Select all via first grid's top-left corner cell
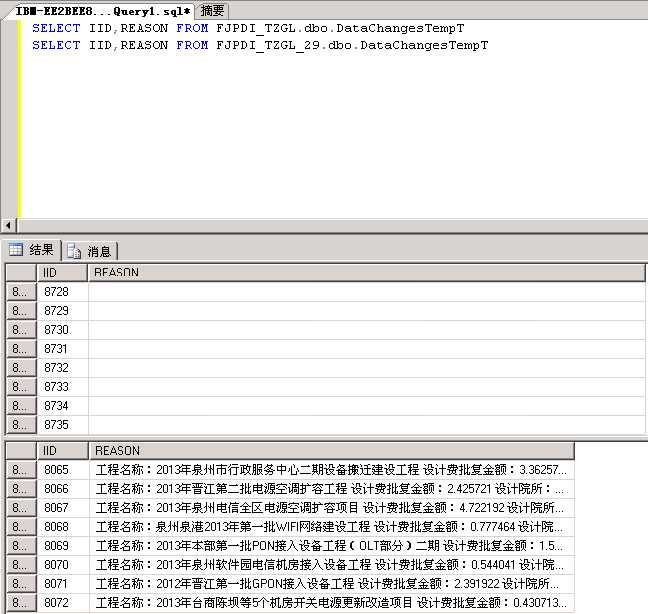The width and height of the screenshot is (648, 614). pos(21,273)
